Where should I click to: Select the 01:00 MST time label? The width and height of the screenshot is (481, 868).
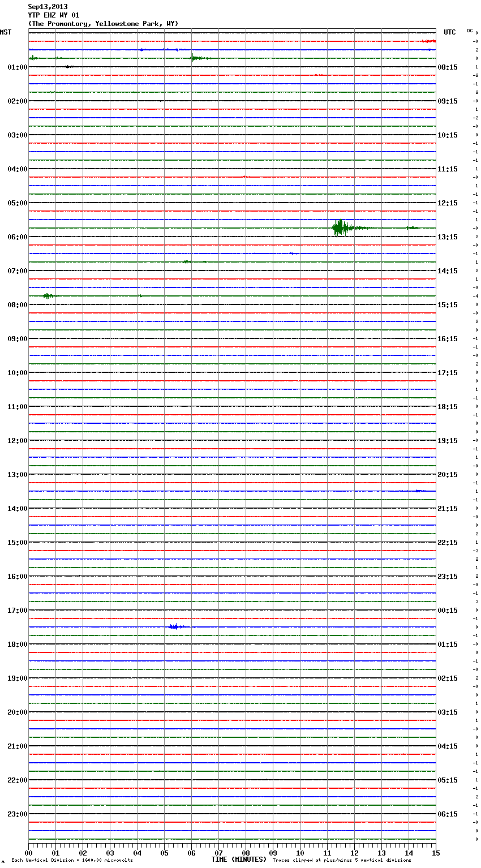pyautogui.click(x=18, y=67)
